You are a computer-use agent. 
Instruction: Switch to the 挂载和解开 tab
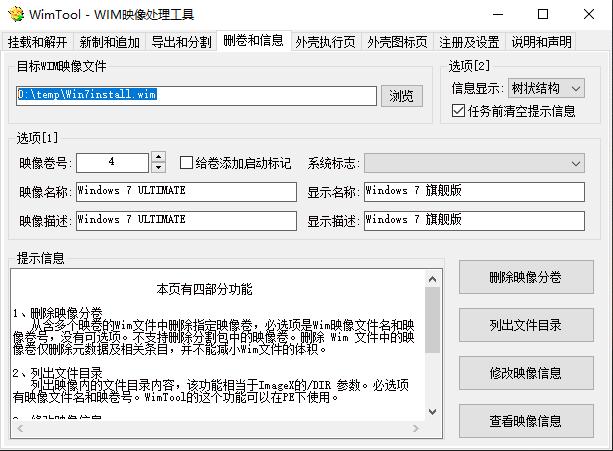[37, 42]
